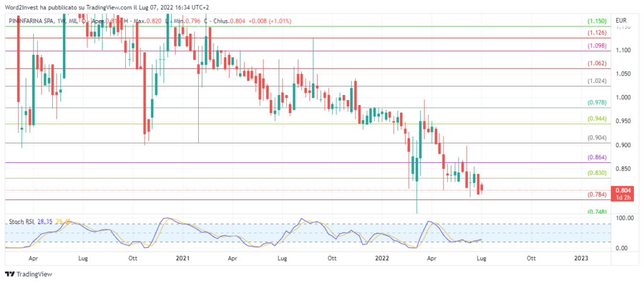Screen dimensions: 644x283
Task: Select the (0.944) level label
Action: pos(596,118)
